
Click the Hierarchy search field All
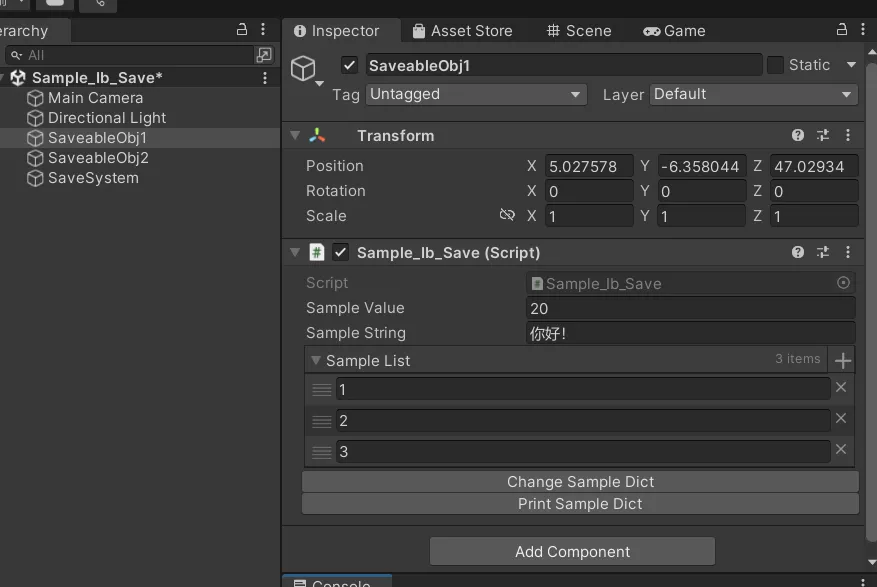coord(130,55)
